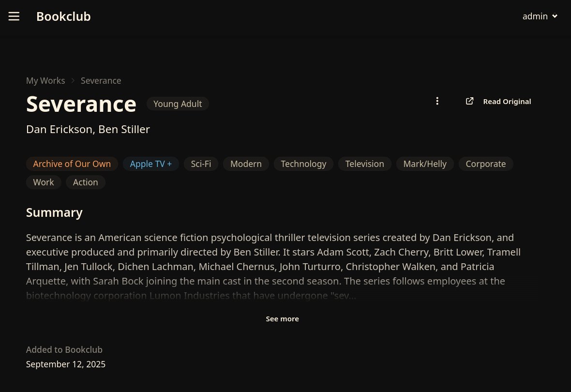Click the Added to Bookclub label
571x392 pixels.
point(64,350)
